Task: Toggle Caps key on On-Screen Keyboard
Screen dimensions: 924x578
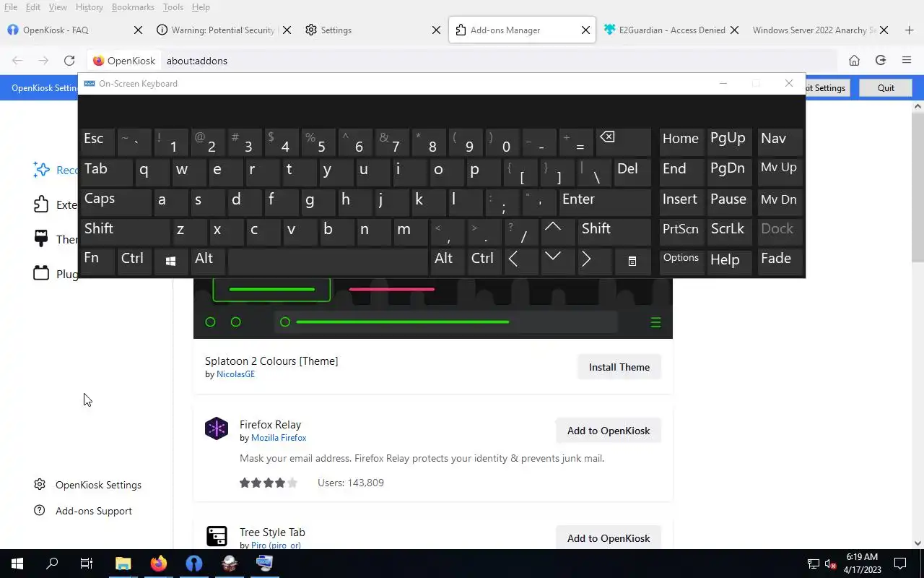Action: (x=115, y=202)
